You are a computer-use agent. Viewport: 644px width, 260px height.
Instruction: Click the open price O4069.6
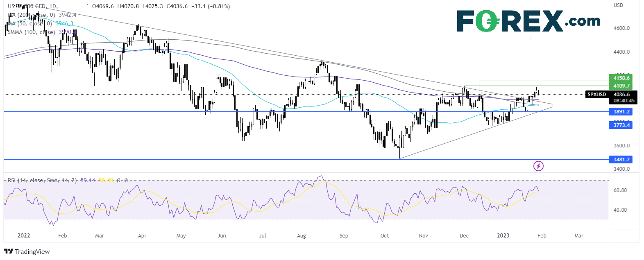click(103, 7)
